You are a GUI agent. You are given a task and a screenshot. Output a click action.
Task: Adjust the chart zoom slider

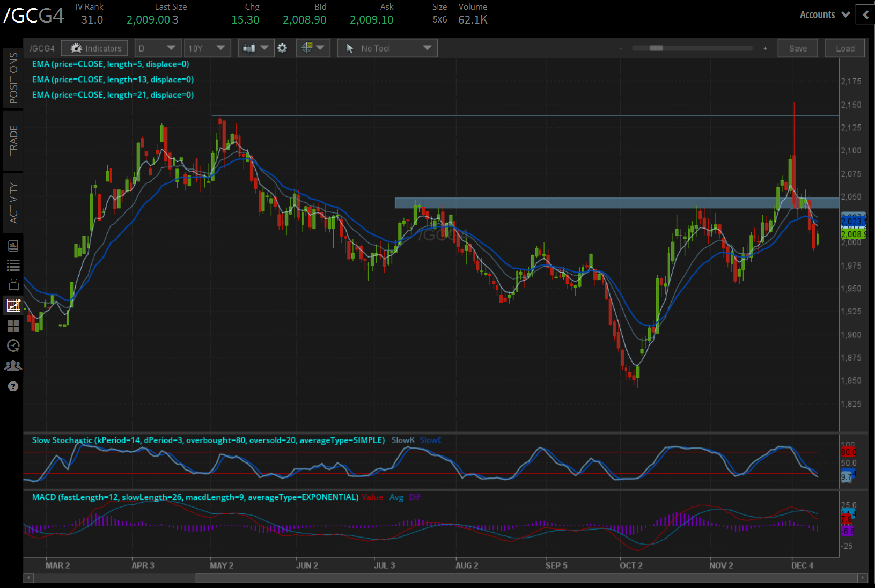(656, 48)
